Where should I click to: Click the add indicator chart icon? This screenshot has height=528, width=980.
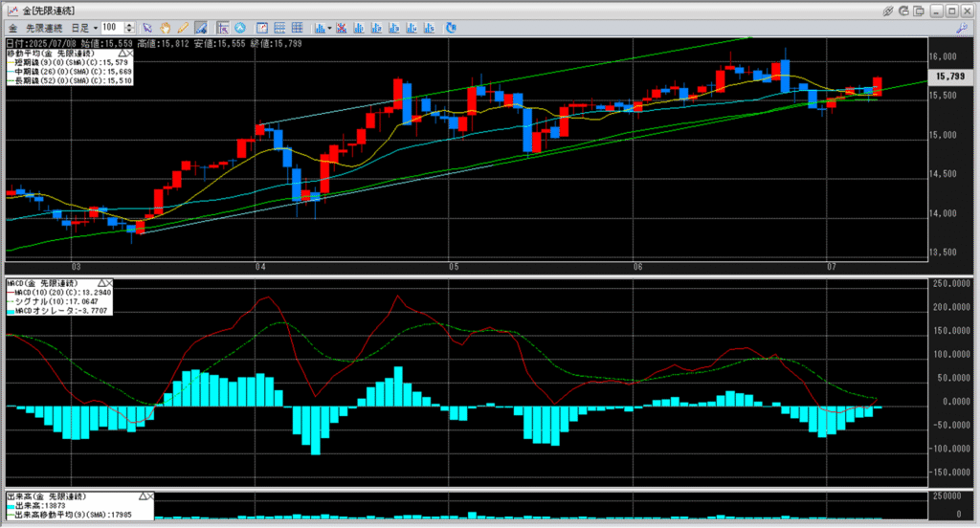coord(320,28)
